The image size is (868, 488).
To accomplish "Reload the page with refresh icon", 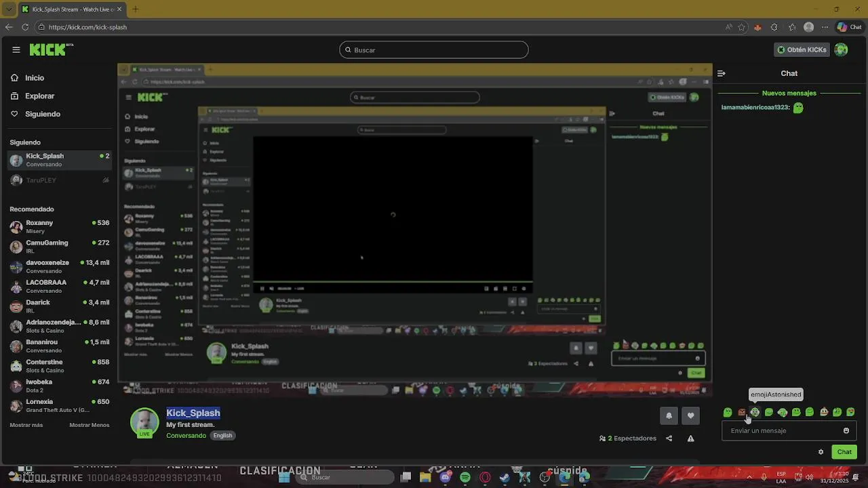I will pyautogui.click(x=25, y=27).
